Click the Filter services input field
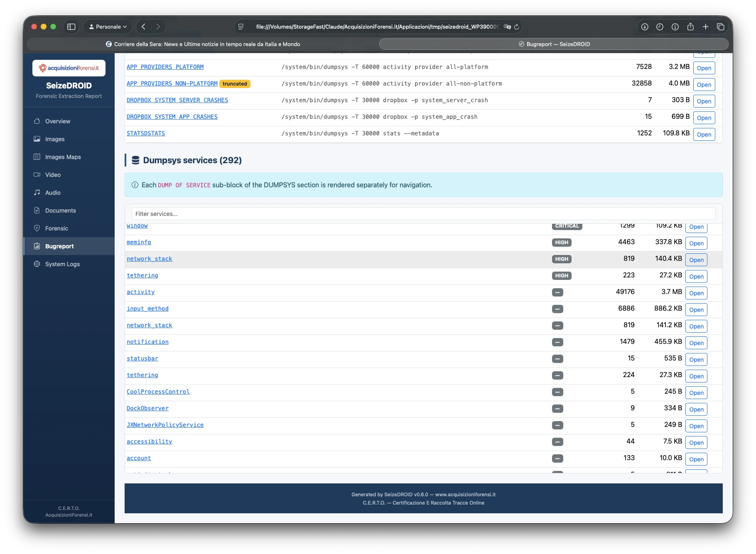 click(x=423, y=214)
